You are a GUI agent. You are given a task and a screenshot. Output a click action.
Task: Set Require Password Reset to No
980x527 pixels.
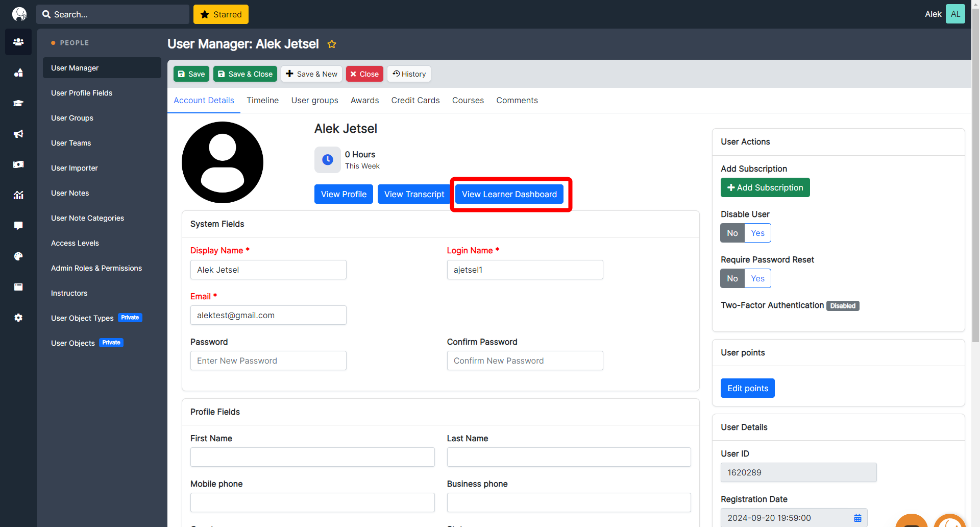732,278
